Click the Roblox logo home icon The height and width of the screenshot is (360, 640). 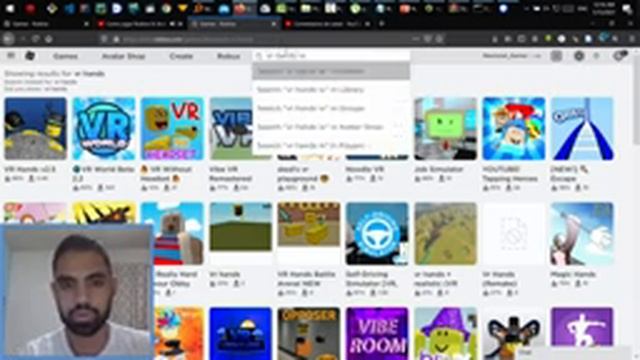pos(30,56)
